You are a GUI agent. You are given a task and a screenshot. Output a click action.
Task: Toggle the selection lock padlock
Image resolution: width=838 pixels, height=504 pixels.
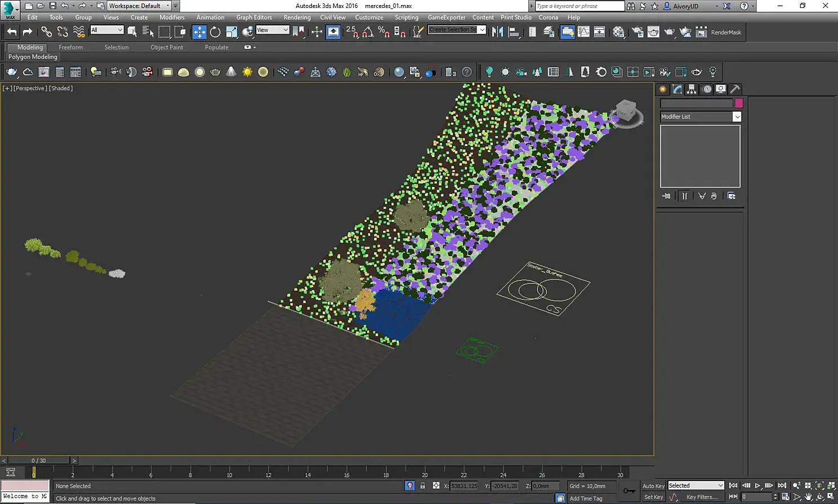422,486
